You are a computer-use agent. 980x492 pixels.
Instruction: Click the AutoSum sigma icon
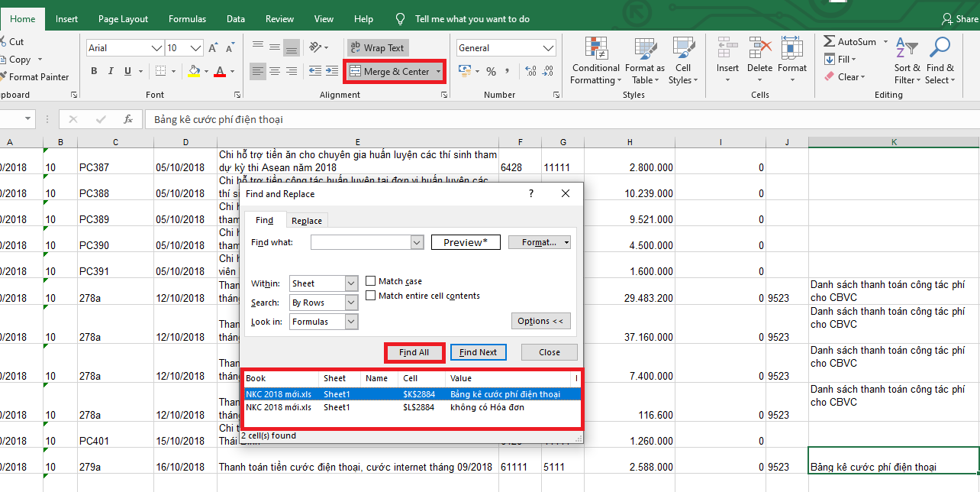[830, 42]
